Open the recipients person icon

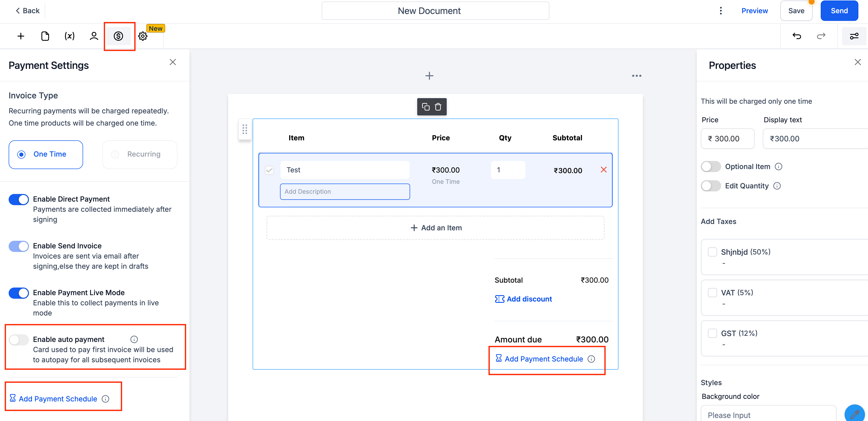(x=94, y=36)
